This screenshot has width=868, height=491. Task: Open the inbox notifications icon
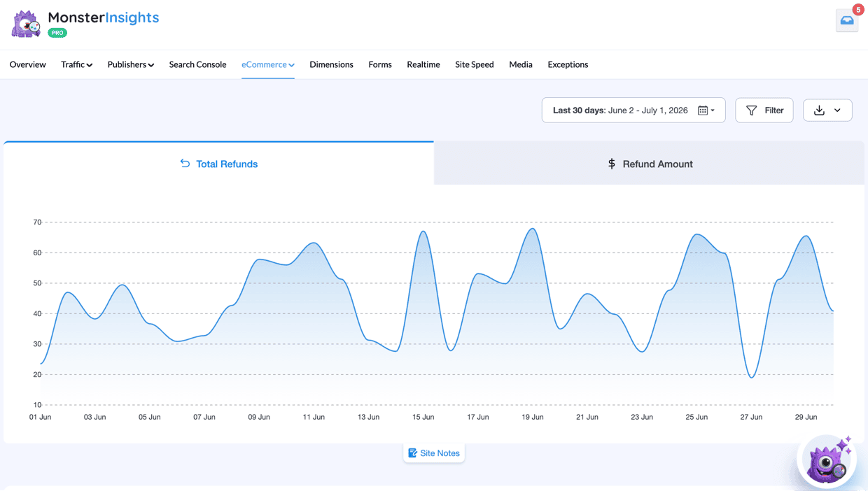click(847, 21)
